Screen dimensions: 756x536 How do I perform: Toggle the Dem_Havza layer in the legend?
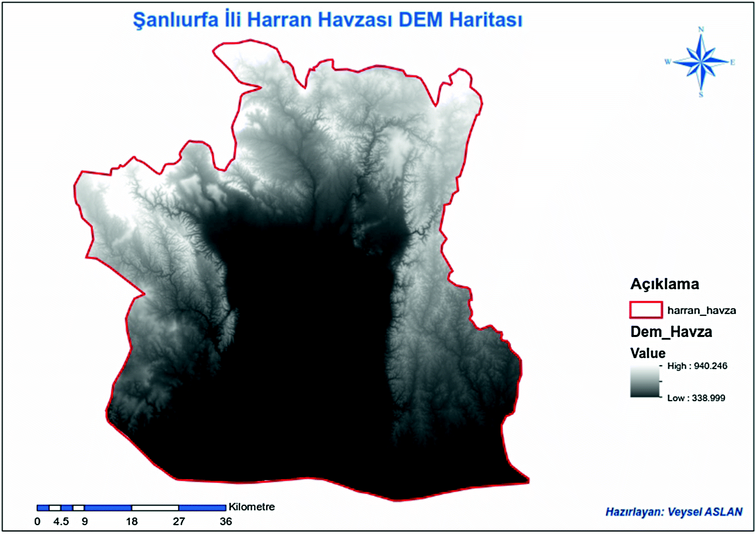click(670, 332)
